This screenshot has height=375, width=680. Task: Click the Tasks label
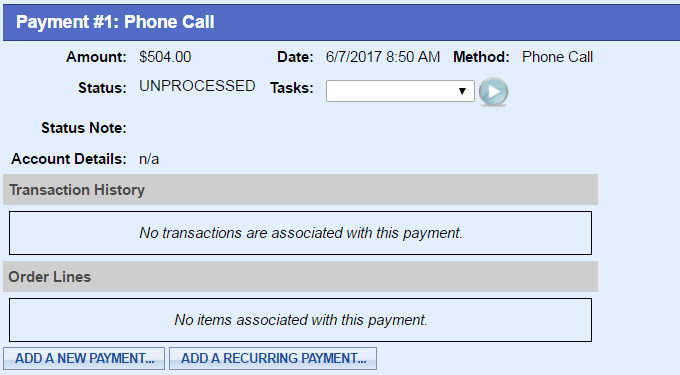[x=291, y=88]
